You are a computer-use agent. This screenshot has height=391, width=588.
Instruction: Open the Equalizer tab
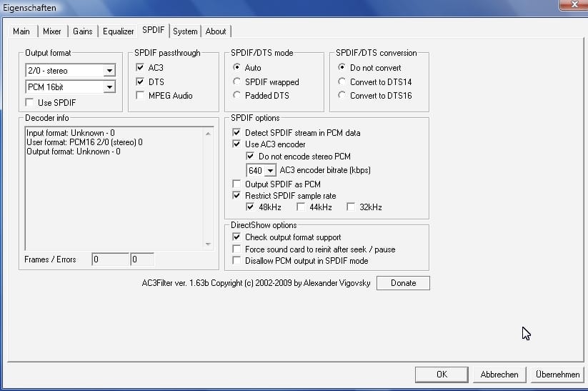[118, 31]
